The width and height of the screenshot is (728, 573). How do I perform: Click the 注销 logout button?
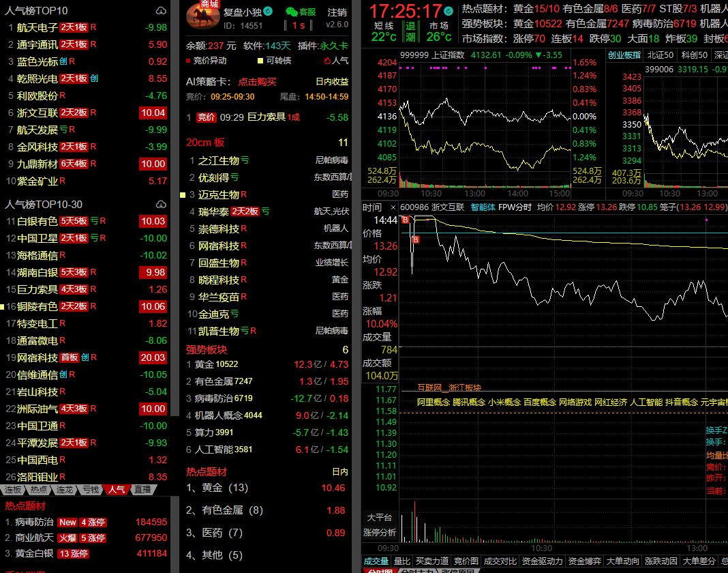coord(337,12)
